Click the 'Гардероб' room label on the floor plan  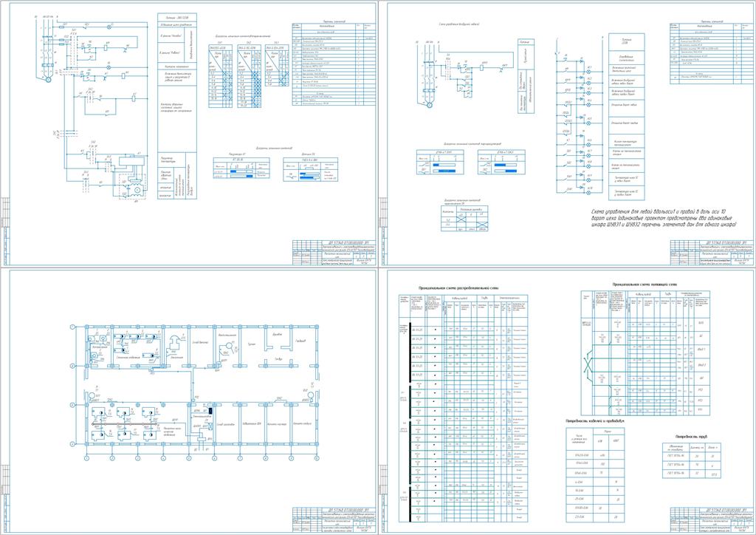pos(300,341)
